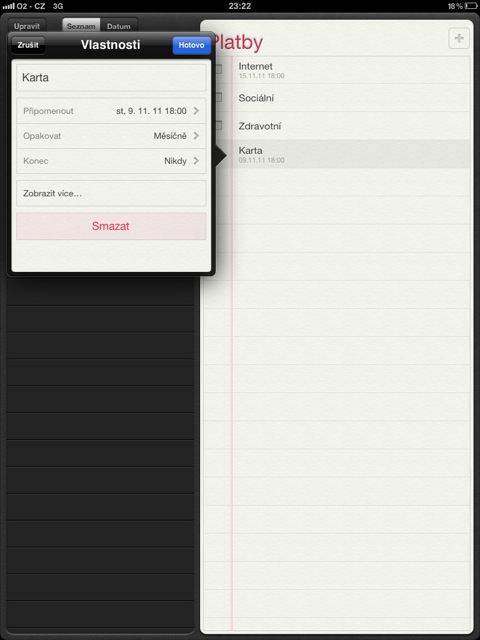Viewport: 480px width, 640px height.
Task: Tap the O2 - CZ carrier label
Action: (31, 6)
